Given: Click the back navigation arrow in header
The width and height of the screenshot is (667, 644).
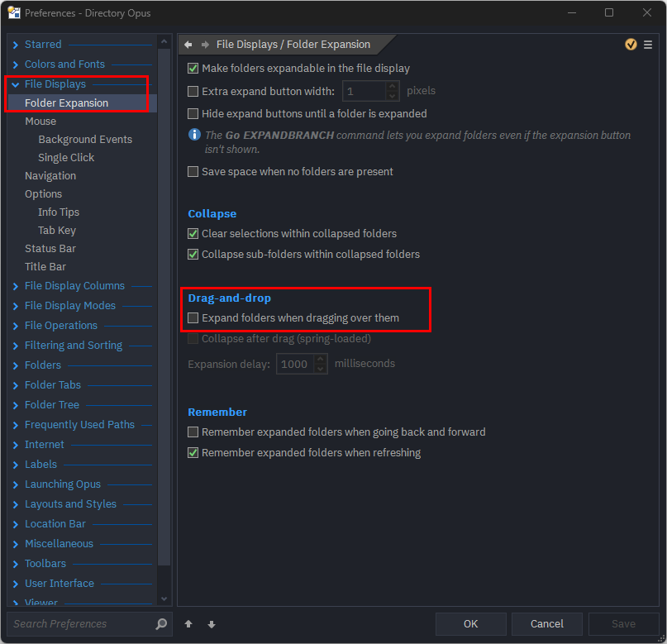Looking at the screenshot, I should (188, 45).
